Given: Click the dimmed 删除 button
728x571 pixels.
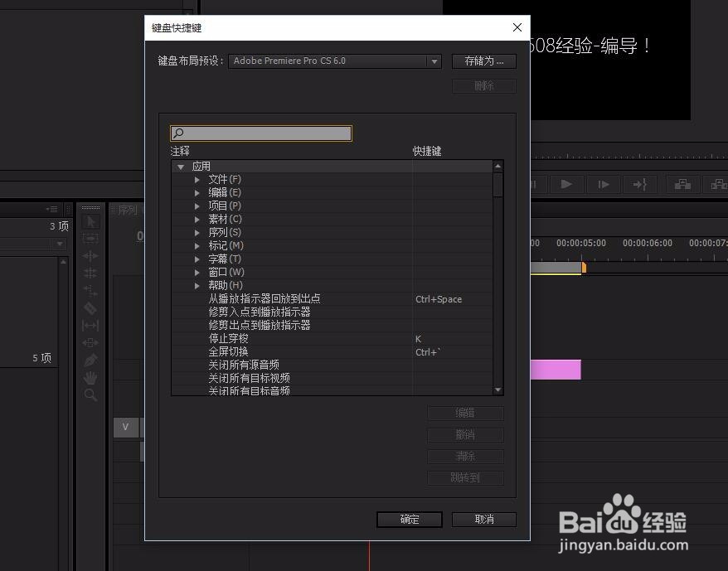Looking at the screenshot, I should [x=483, y=86].
